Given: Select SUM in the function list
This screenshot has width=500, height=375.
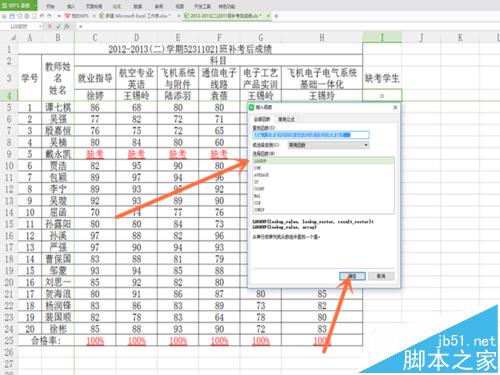Looking at the screenshot, I should pos(323,168).
